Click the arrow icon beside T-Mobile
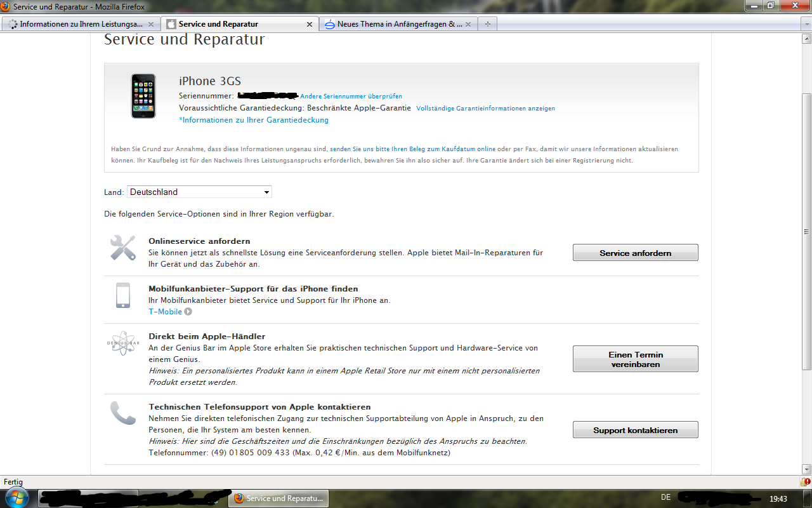Screen dimensions: 812x508 188,312
